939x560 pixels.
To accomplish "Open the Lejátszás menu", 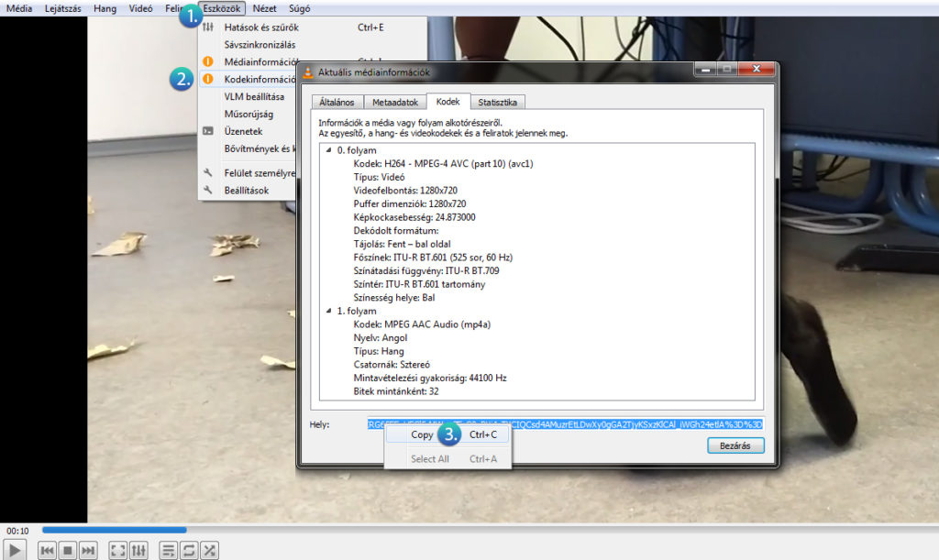I will [63, 8].
